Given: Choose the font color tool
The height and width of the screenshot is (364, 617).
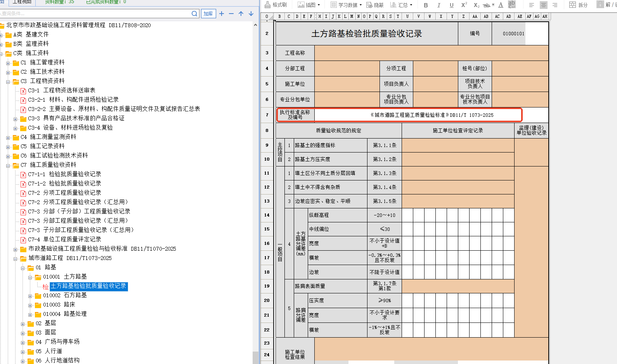Looking at the screenshot, I should [501, 5].
